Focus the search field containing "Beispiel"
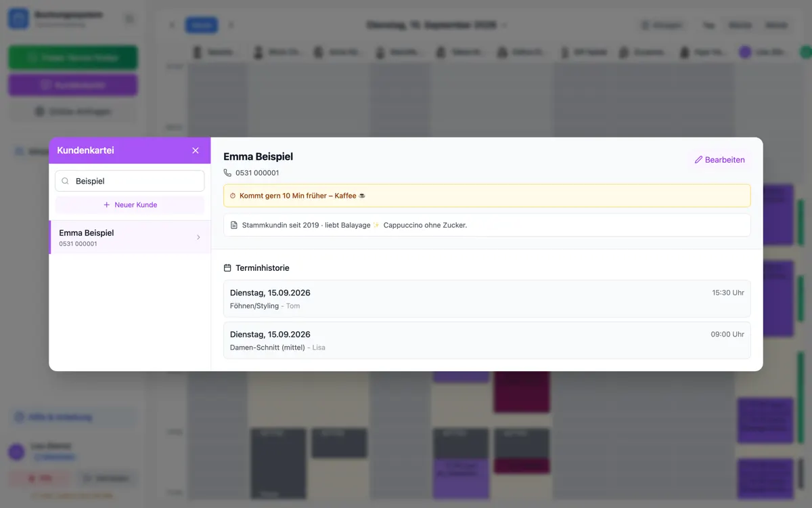The height and width of the screenshot is (508, 812). (x=129, y=181)
